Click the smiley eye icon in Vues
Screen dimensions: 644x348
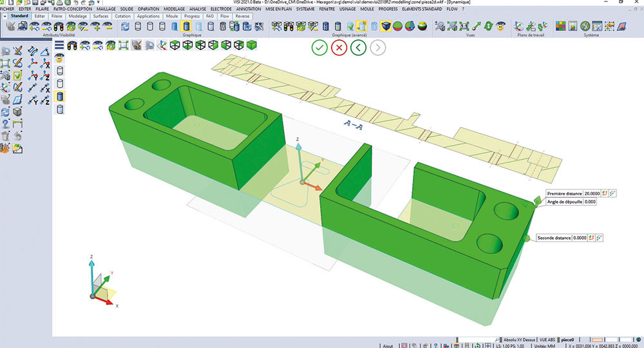500,26
